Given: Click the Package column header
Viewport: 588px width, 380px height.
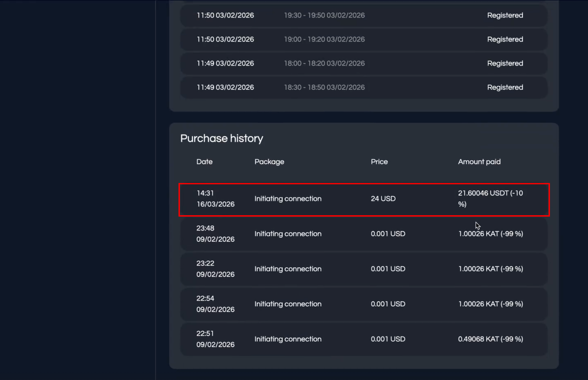Looking at the screenshot, I should coord(269,162).
